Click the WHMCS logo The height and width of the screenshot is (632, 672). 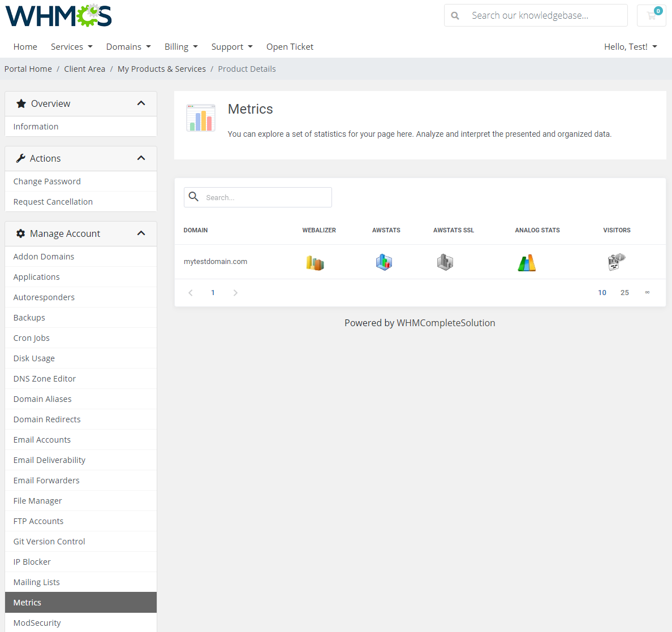(58, 15)
